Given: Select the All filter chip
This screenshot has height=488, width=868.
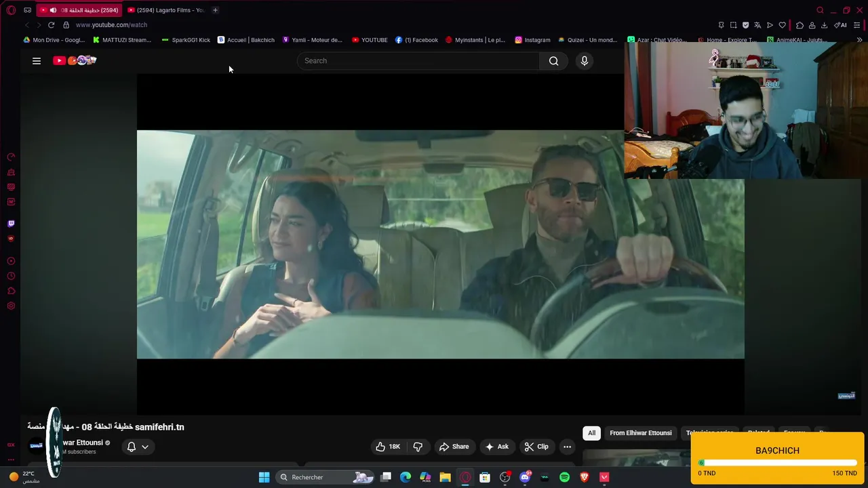Looking at the screenshot, I should click(591, 433).
